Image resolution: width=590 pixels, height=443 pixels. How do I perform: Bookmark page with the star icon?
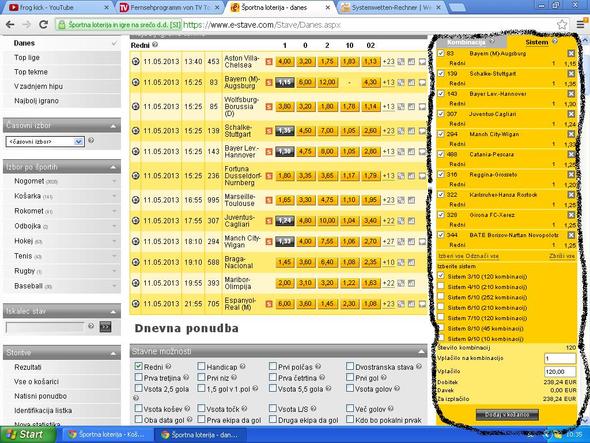click(562, 25)
